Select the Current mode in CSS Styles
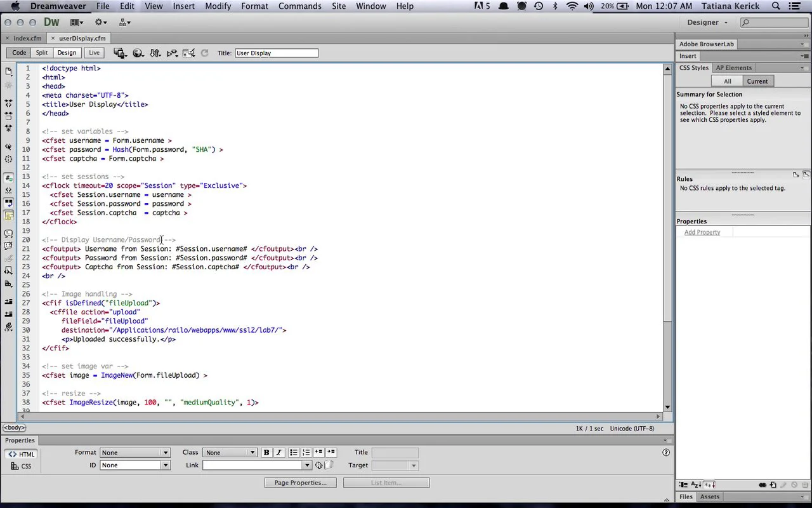 (757, 81)
